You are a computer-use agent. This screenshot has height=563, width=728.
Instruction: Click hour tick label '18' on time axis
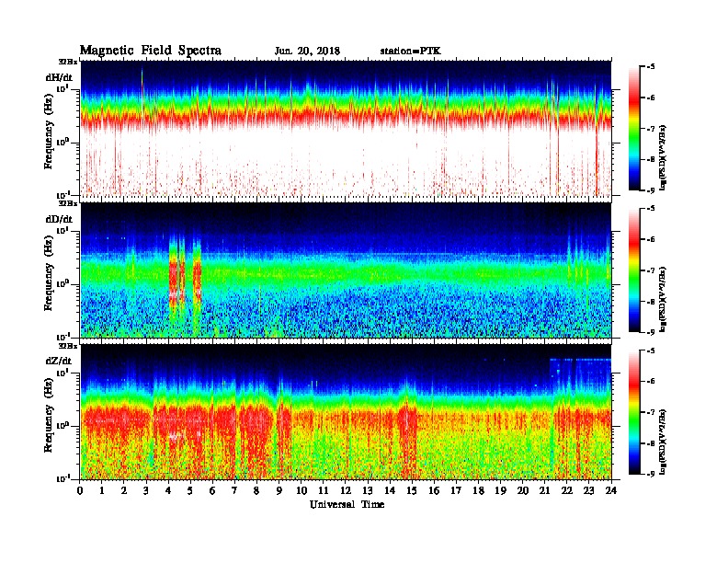pos(478,490)
